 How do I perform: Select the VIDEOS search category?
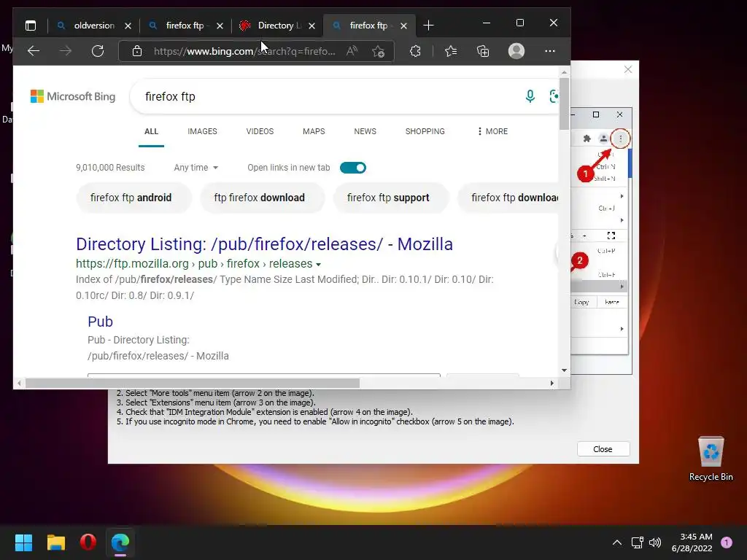(x=260, y=131)
